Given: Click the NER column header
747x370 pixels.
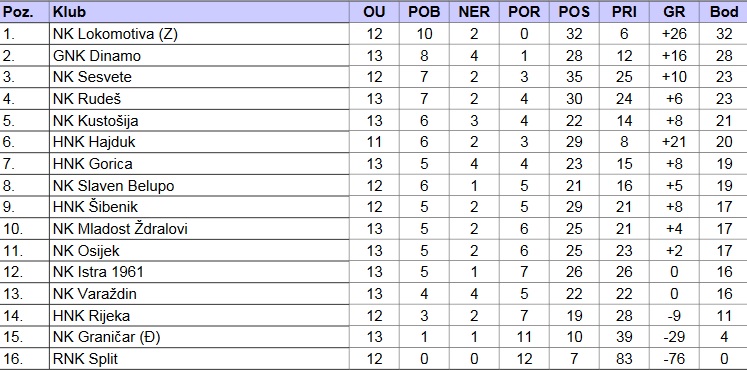Looking at the screenshot, I should pyautogui.click(x=474, y=12).
